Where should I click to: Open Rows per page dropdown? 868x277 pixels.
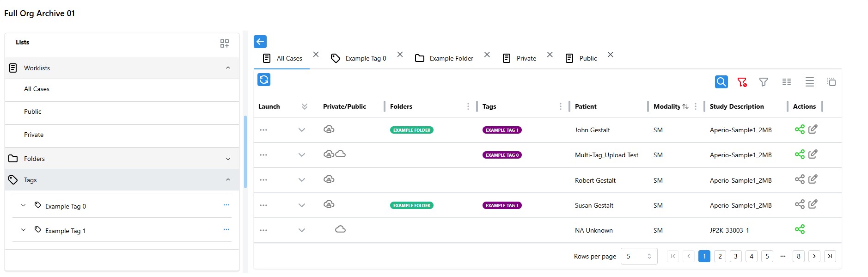[639, 256]
